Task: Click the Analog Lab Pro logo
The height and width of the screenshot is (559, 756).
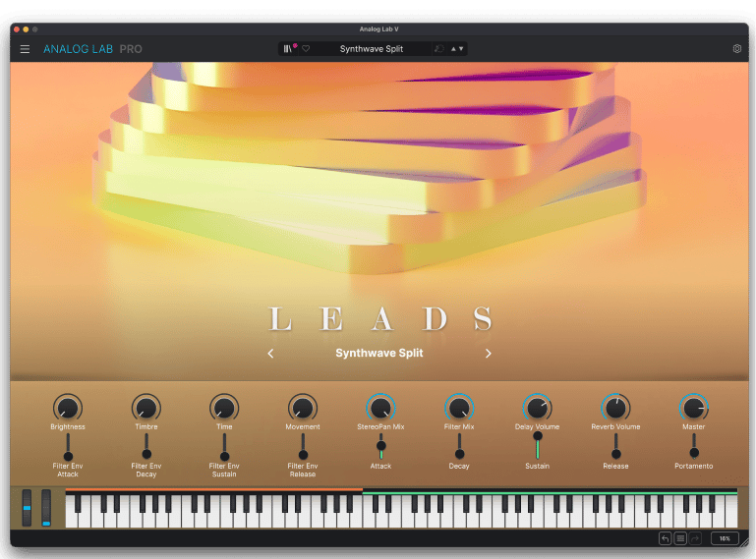Action: coord(92,49)
